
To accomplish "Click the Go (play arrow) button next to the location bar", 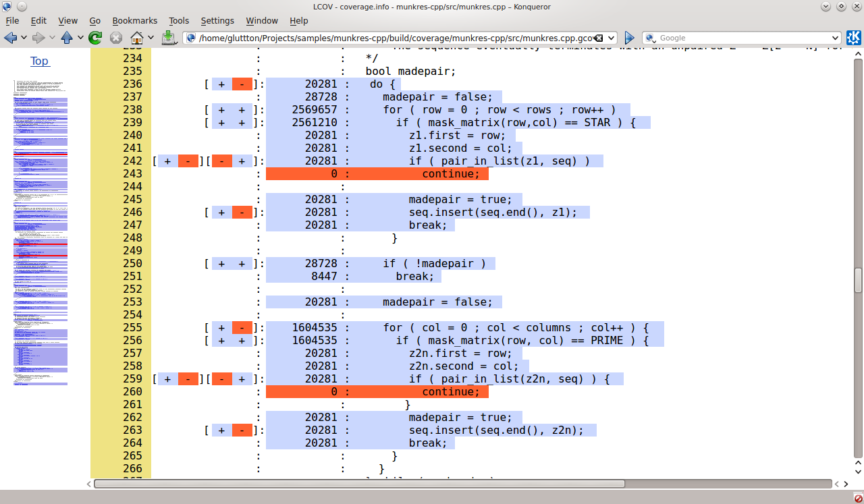I will point(629,38).
